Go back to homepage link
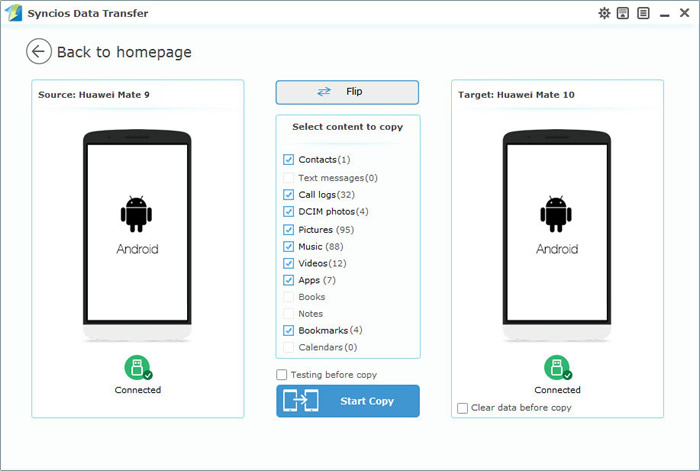 [x=124, y=52]
